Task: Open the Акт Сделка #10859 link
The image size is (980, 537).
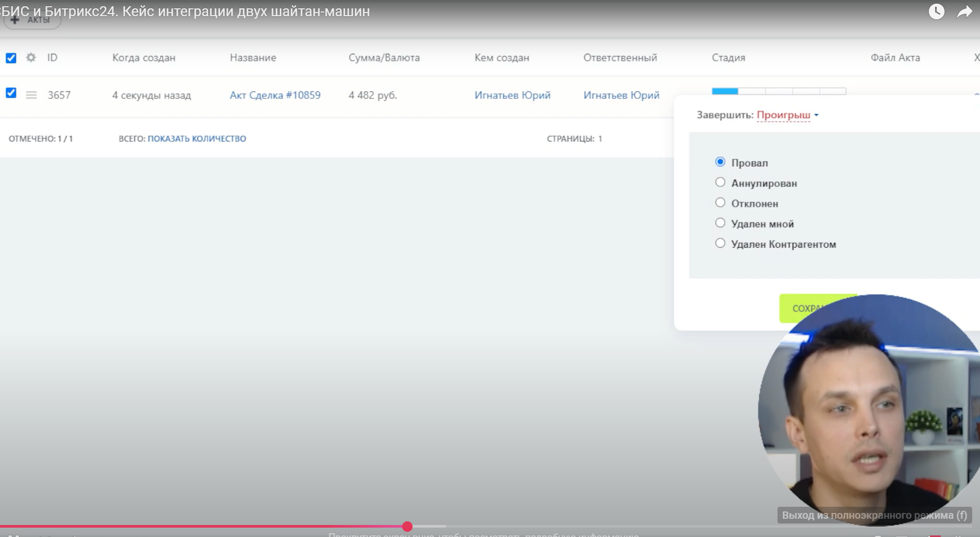Action: 275,95
